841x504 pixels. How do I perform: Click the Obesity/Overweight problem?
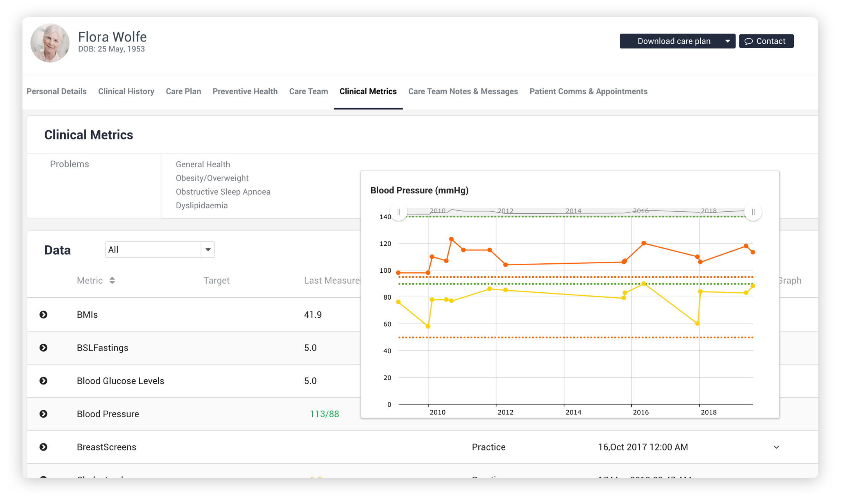click(x=212, y=178)
